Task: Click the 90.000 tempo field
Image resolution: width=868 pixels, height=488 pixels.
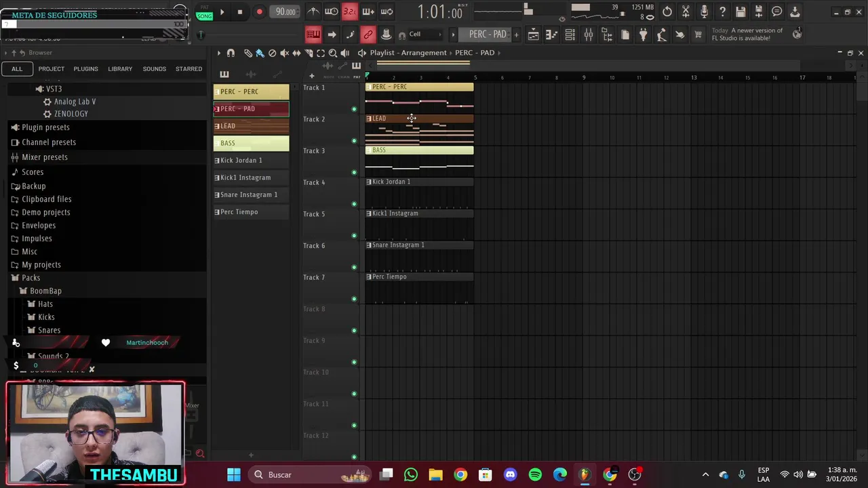Action: click(285, 12)
